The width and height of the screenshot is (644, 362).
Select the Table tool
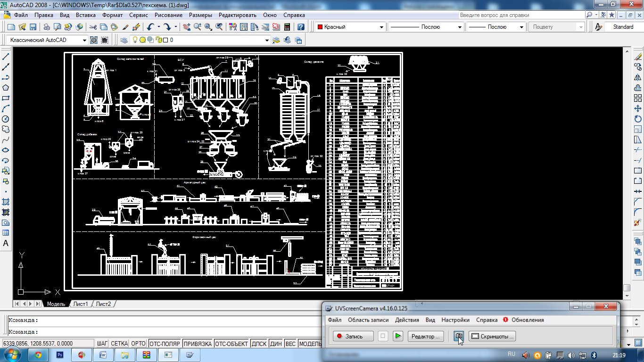tap(6, 233)
